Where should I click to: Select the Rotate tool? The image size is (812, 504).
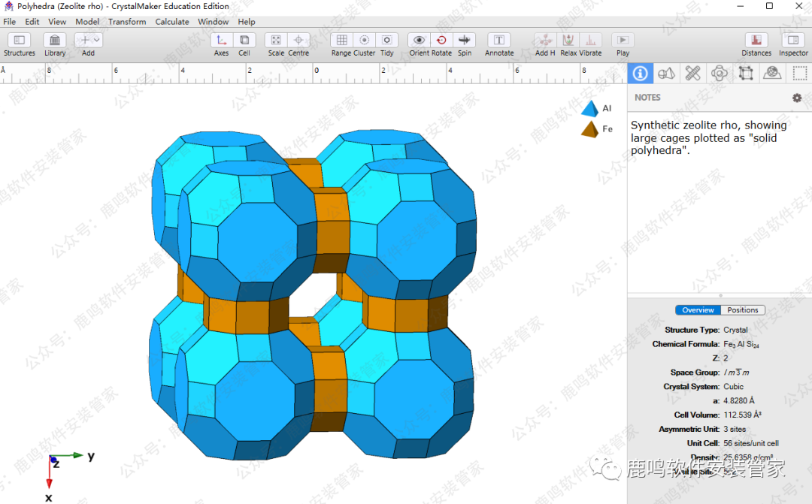pos(441,41)
